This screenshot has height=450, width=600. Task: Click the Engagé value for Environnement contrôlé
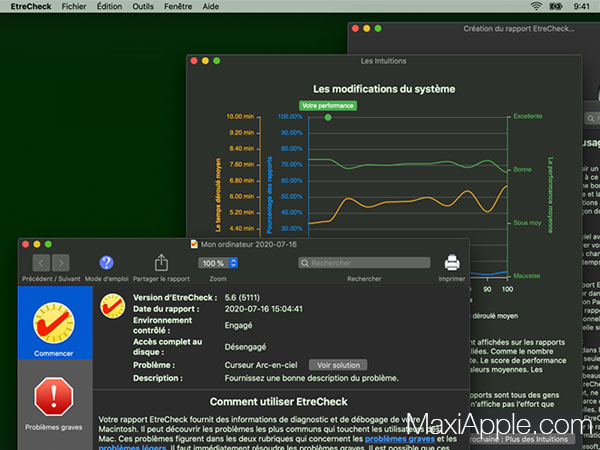point(238,326)
